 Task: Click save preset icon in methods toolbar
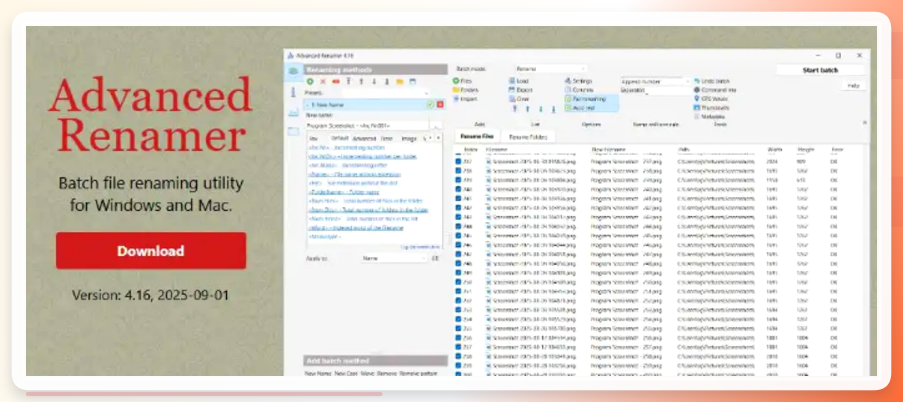pos(412,82)
